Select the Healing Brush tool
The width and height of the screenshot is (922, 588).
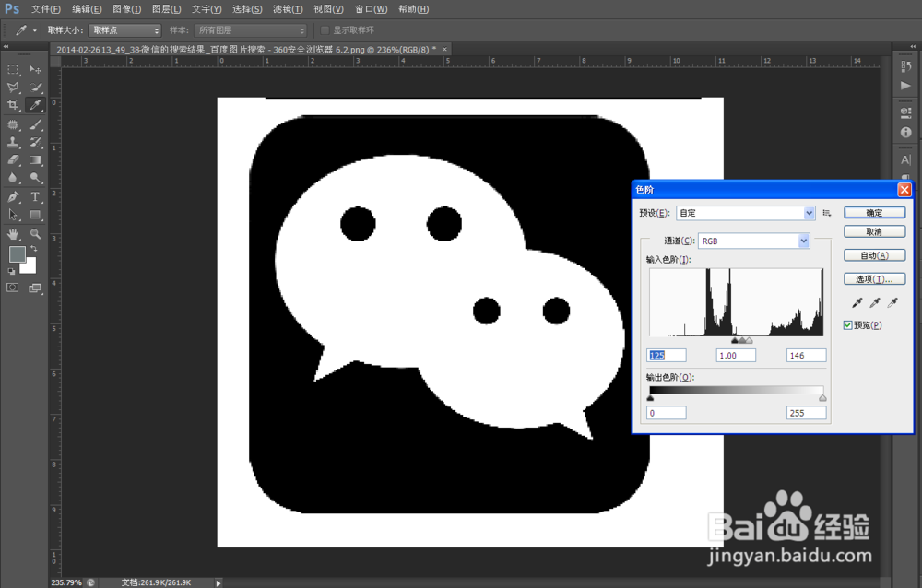click(x=13, y=124)
